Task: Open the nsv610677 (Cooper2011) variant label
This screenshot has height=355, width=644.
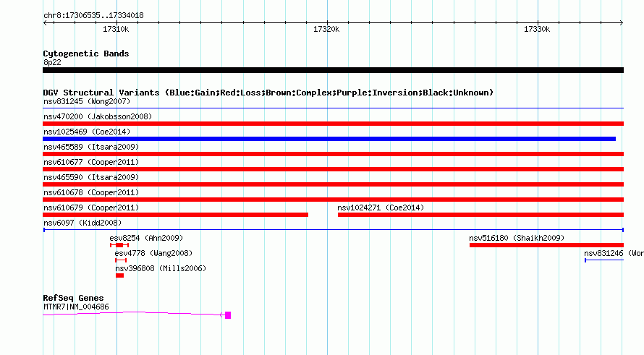Action: pyautogui.click(x=91, y=162)
